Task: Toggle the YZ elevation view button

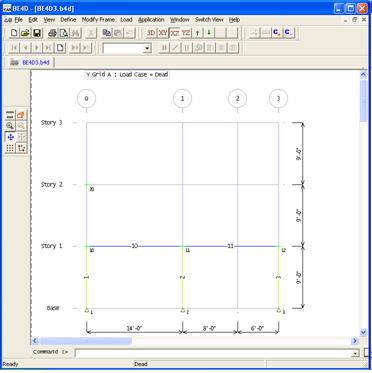Action: point(186,33)
